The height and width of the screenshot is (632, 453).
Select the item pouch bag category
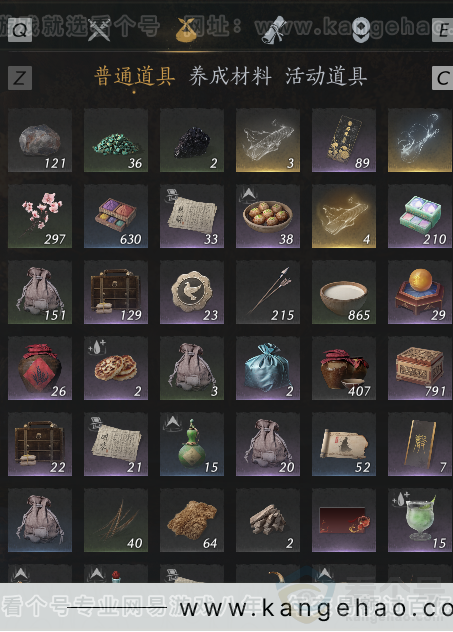pos(186,30)
